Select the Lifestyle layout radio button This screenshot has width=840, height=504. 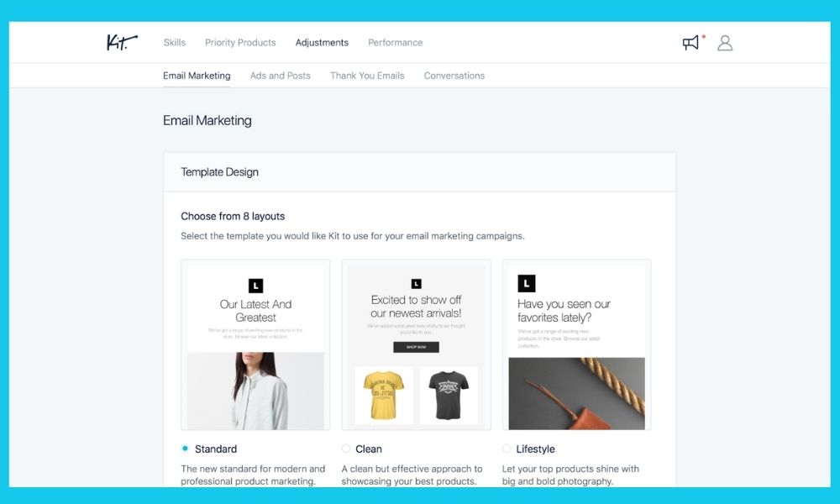click(x=507, y=449)
